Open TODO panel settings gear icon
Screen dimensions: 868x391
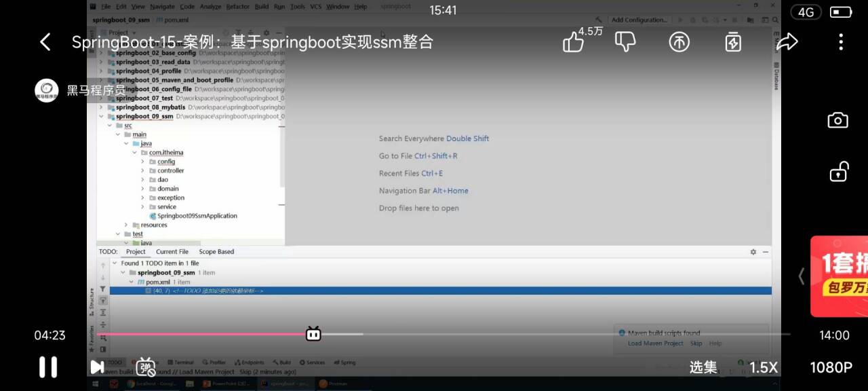point(753,252)
